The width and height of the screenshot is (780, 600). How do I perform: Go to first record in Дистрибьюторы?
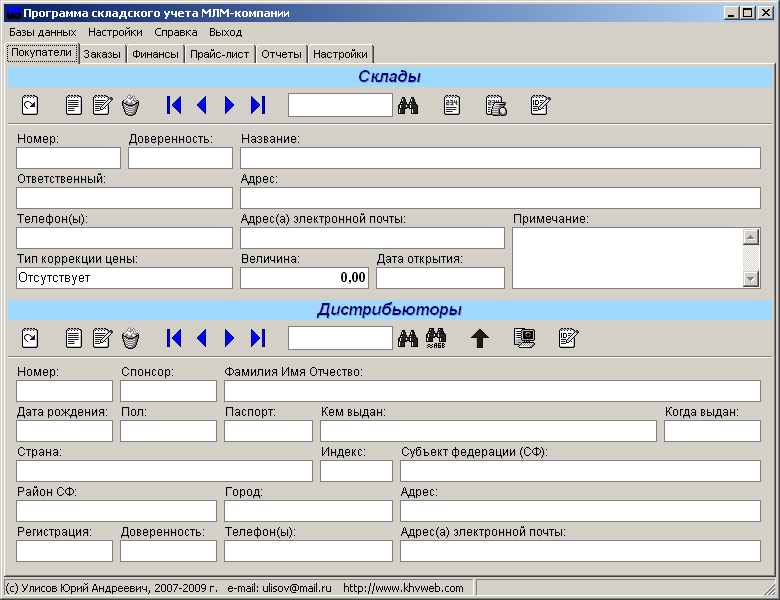pos(174,338)
